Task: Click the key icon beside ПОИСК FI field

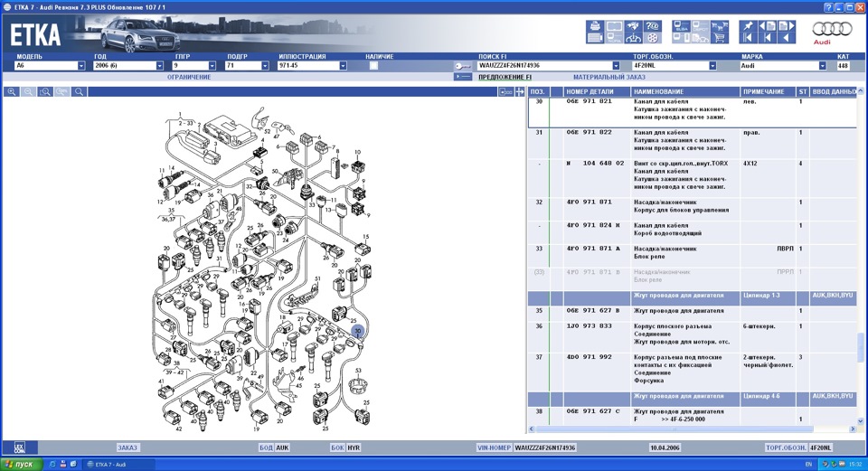Action: tap(462, 66)
